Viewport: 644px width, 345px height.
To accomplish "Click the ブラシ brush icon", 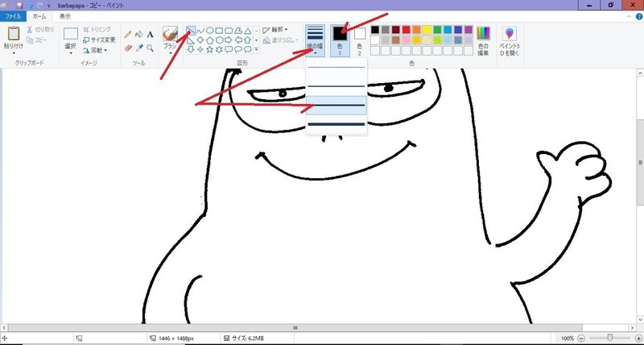I will coord(170,34).
